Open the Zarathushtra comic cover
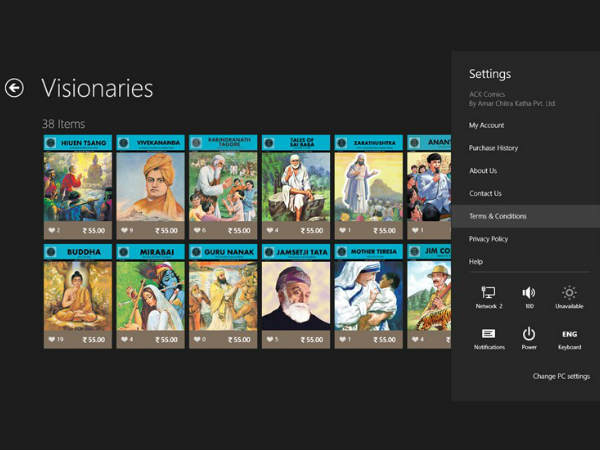Viewport: 600px width, 450px height. pos(368,186)
